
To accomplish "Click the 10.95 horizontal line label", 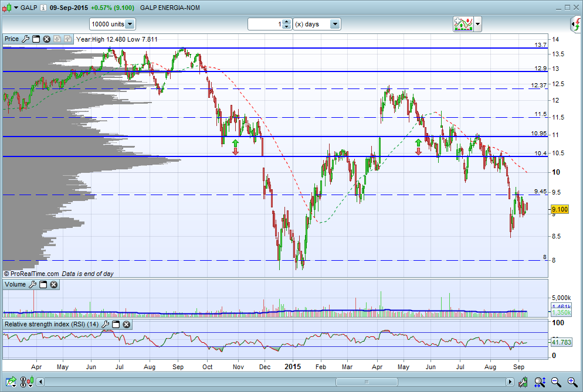I will (539, 134).
